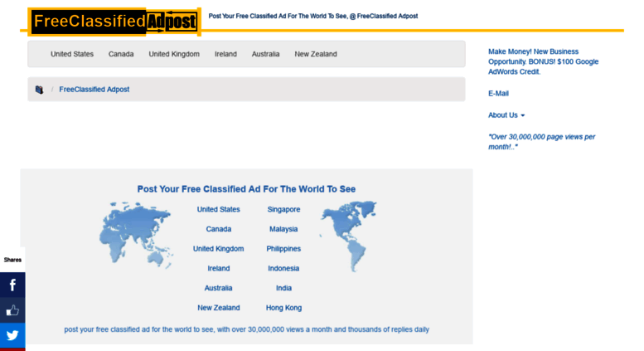The width and height of the screenshot is (644, 351).
Task: Click the India link in country list
Action: click(283, 288)
